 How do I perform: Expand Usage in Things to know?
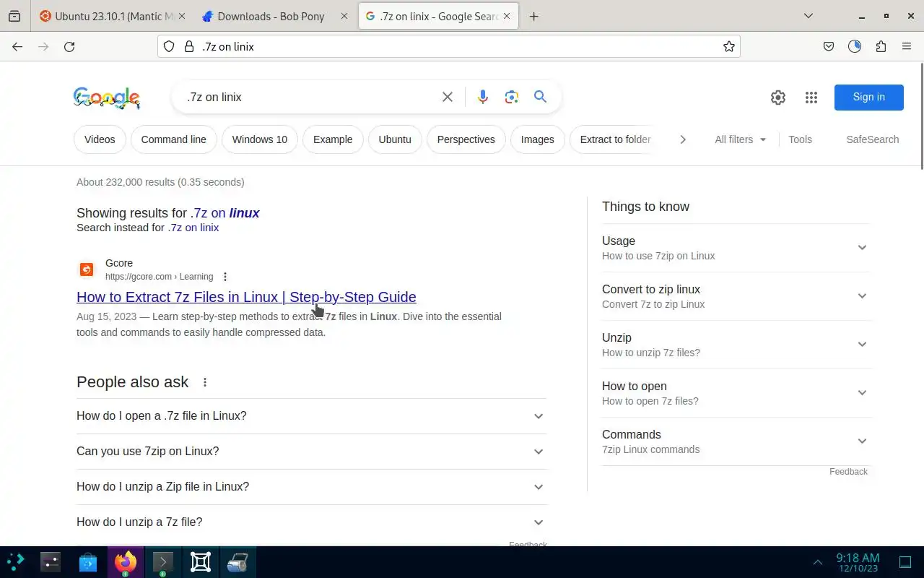[736, 248]
